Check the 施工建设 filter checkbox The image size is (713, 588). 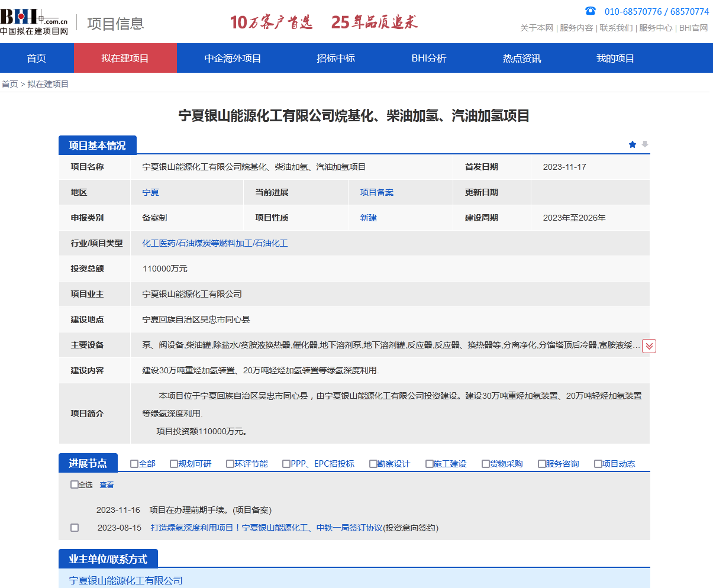point(428,464)
